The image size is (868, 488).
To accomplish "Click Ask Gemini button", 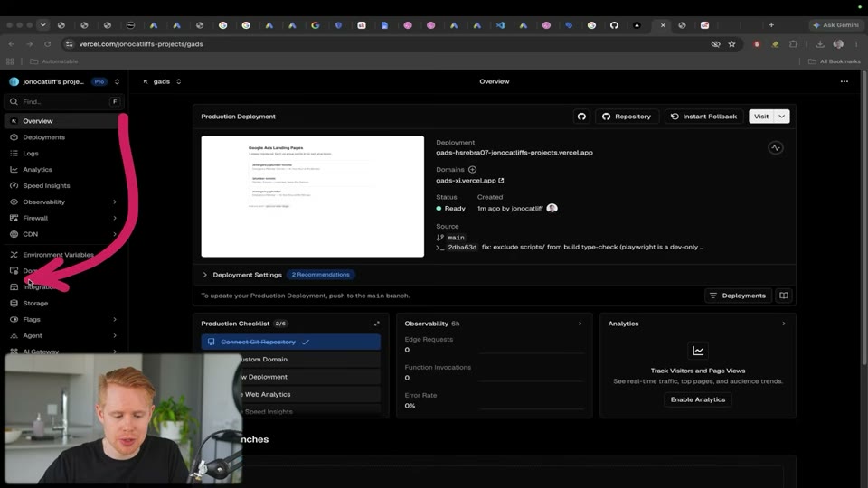I will tap(835, 25).
